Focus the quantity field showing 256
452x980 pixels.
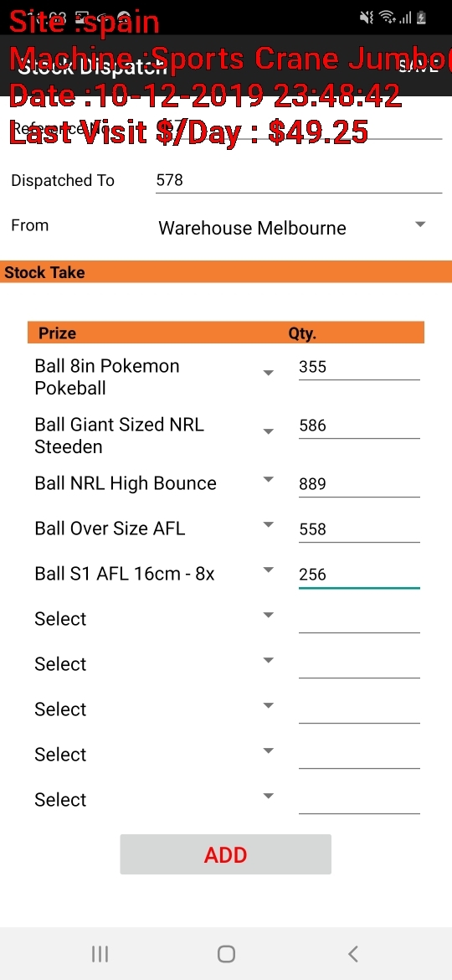click(359, 575)
